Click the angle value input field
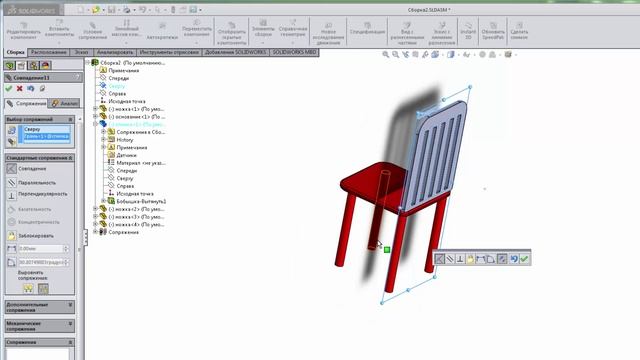Screen dimensions: 640x360 [x=40, y=262]
